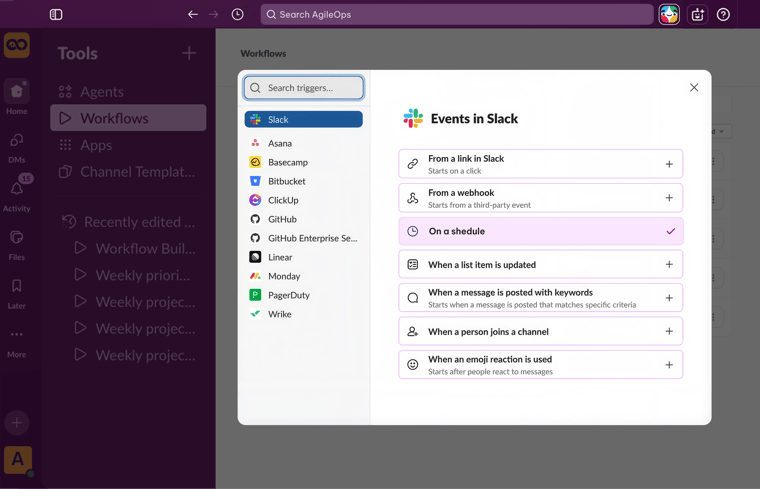
Task: Choose On a shedule trigger
Action: pyautogui.click(x=540, y=231)
